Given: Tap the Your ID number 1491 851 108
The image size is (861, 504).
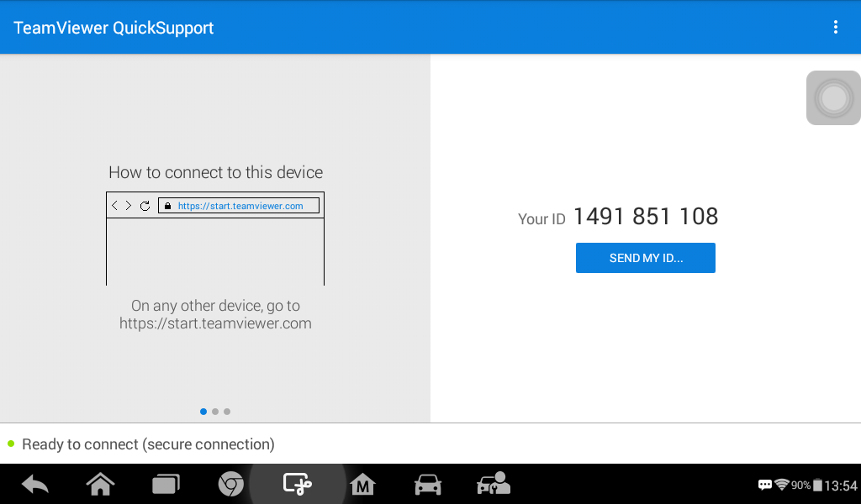Looking at the screenshot, I should (645, 217).
